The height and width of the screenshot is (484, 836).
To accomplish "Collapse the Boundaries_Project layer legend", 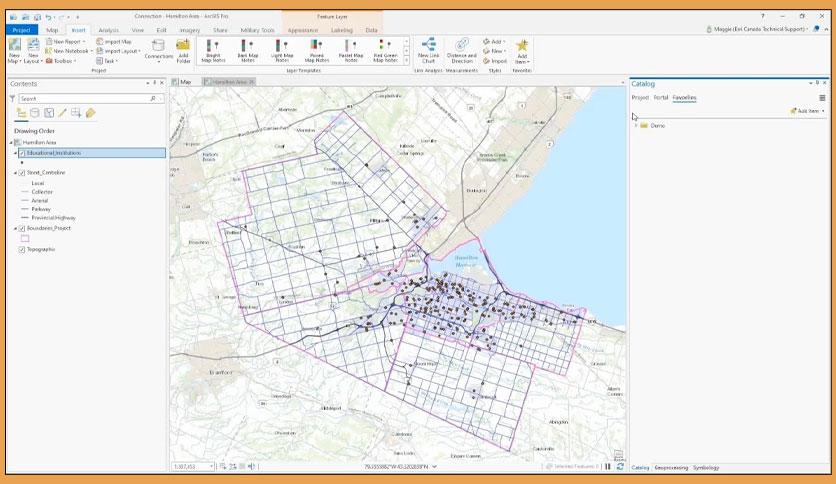I will (x=15, y=228).
